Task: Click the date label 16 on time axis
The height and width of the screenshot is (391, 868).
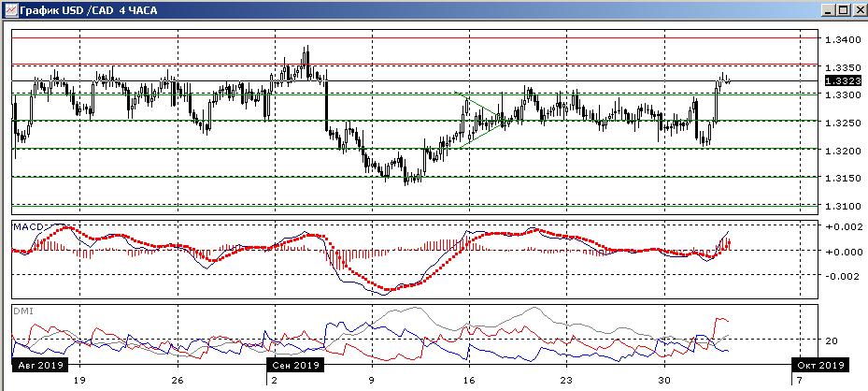Action: 469,381
